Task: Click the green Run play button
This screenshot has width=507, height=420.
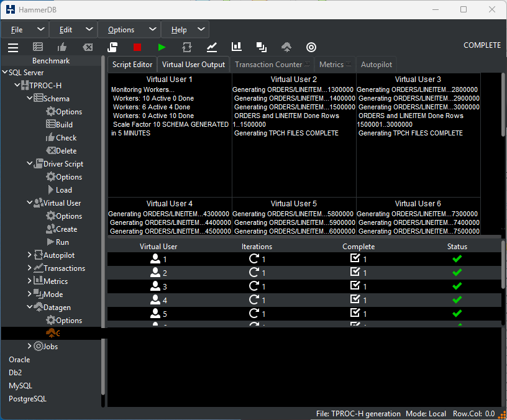Action: (x=162, y=47)
